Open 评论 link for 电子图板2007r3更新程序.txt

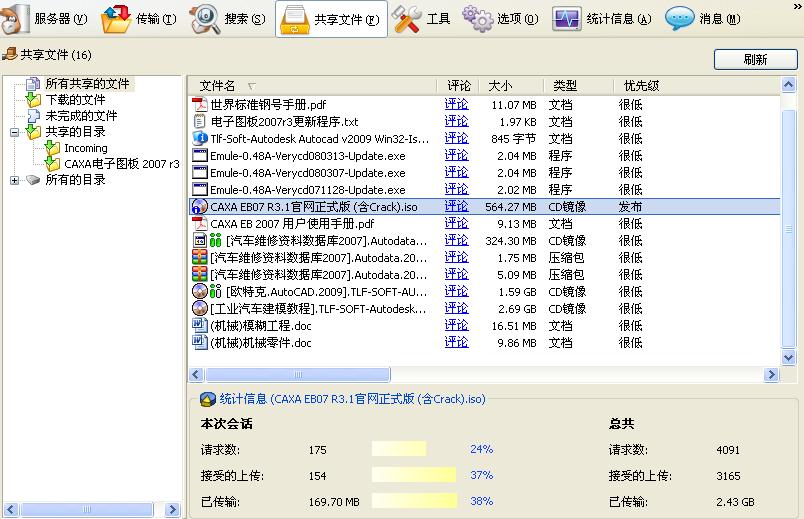456,122
